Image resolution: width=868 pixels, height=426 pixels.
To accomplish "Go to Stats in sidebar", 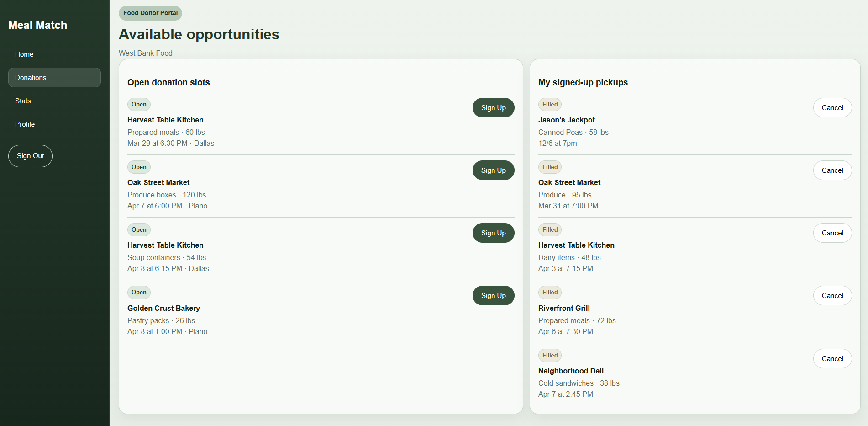I will 23,101.
